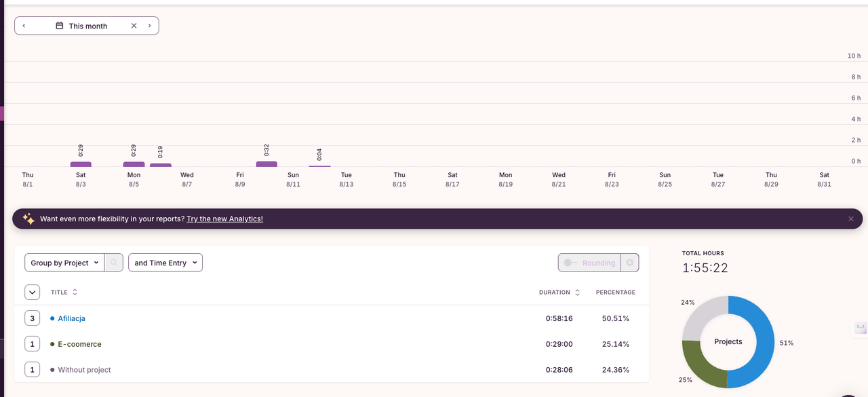
Task: Click the Without project row title
Action: point(84,370)
